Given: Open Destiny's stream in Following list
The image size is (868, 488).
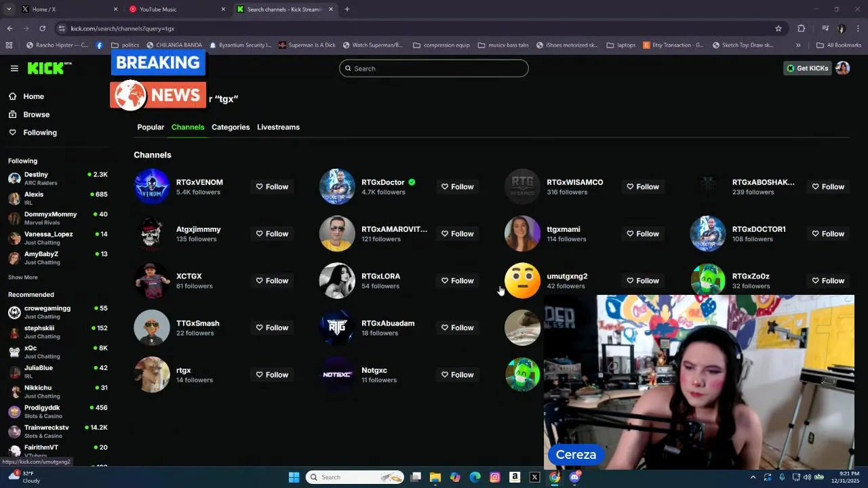Looking at the screenshot, I should [58, 178].
